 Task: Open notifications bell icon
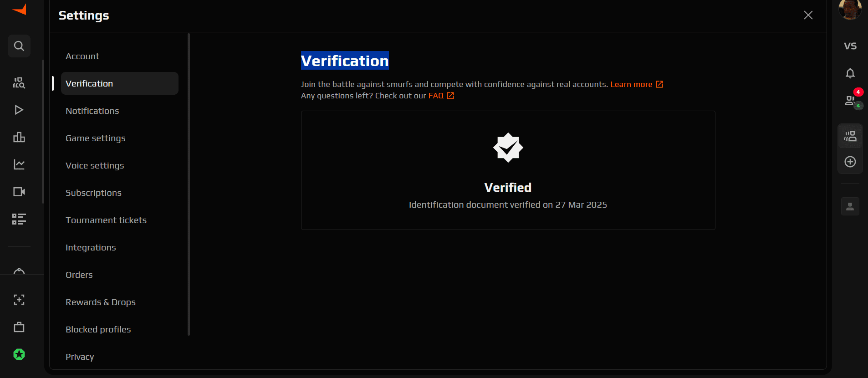pos(850,73)
